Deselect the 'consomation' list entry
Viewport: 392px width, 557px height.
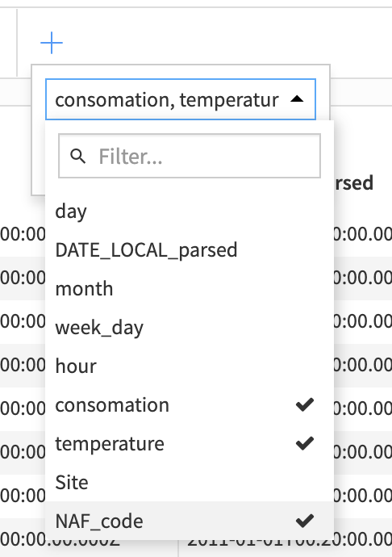pyautogui.click(x=190, y=405)
